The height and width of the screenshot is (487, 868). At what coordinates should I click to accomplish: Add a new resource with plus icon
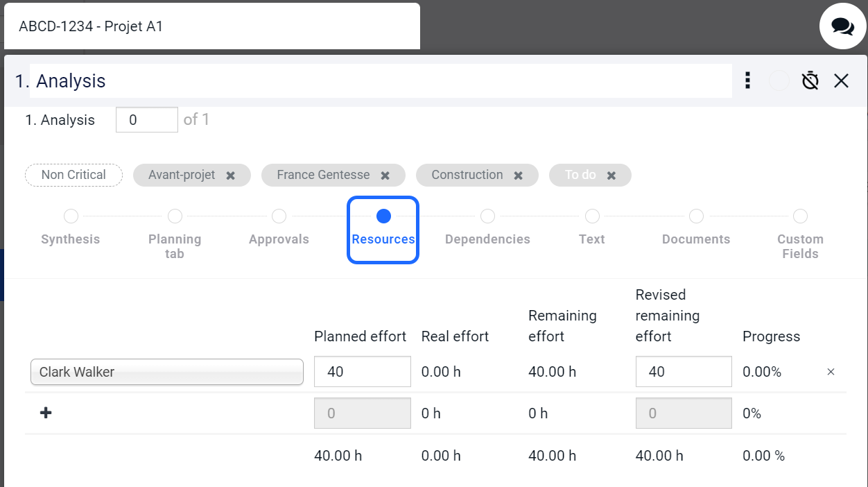[x=46, y=413]
